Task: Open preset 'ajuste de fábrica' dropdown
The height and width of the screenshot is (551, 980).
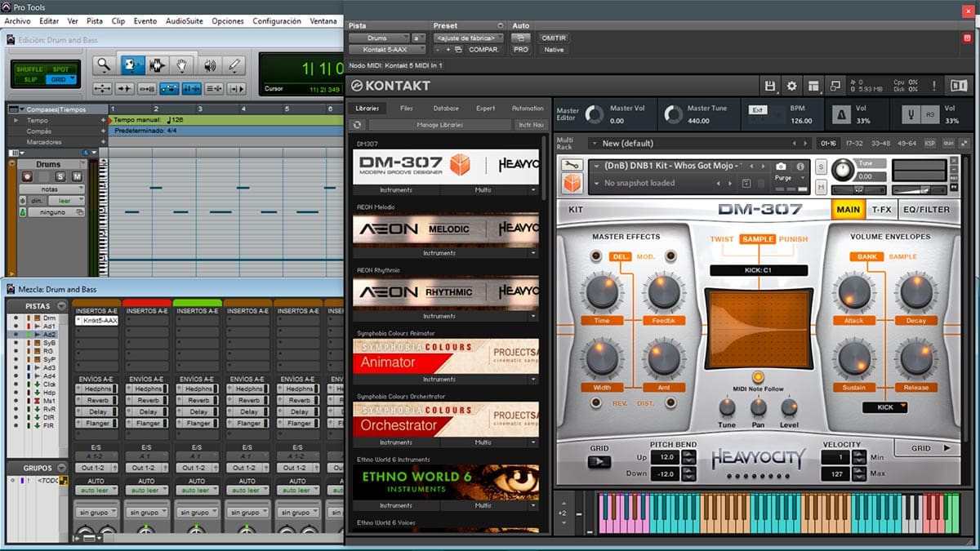Action: (x=469, y=38)
